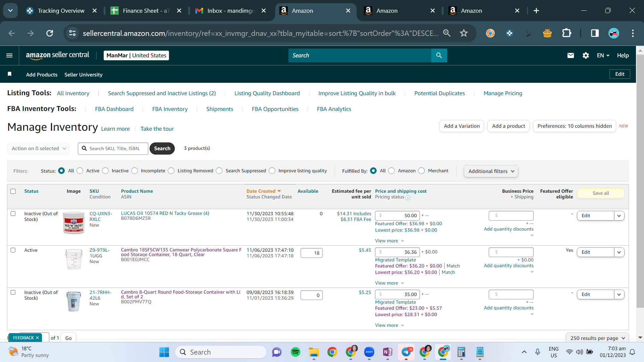Open the Cambro 18SFSCW135 product name link

coord(181,252)
